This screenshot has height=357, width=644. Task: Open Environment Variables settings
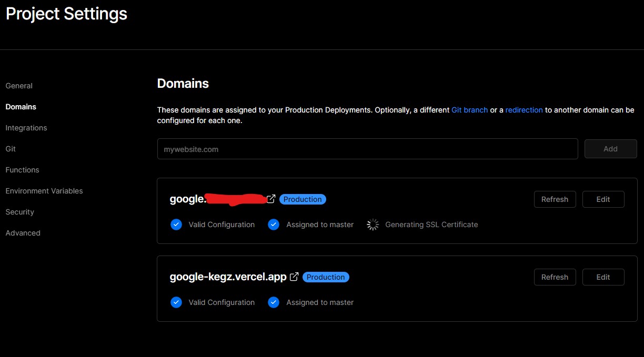44,191
